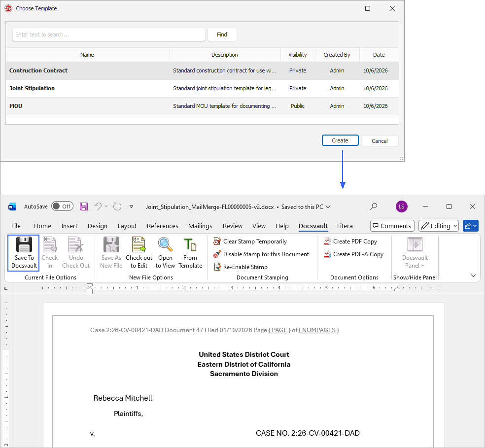Click Clear Stamp Temporarily

point(250,241)
